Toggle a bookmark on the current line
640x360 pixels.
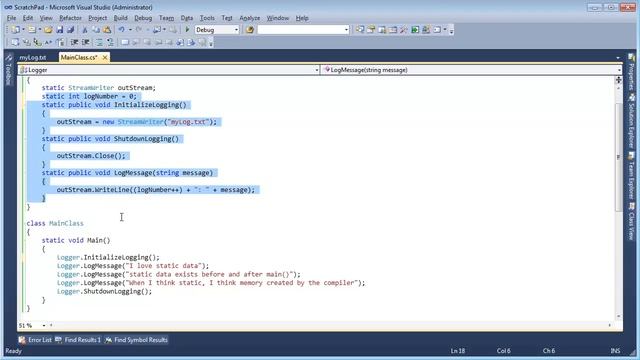(x=125, y=42)
